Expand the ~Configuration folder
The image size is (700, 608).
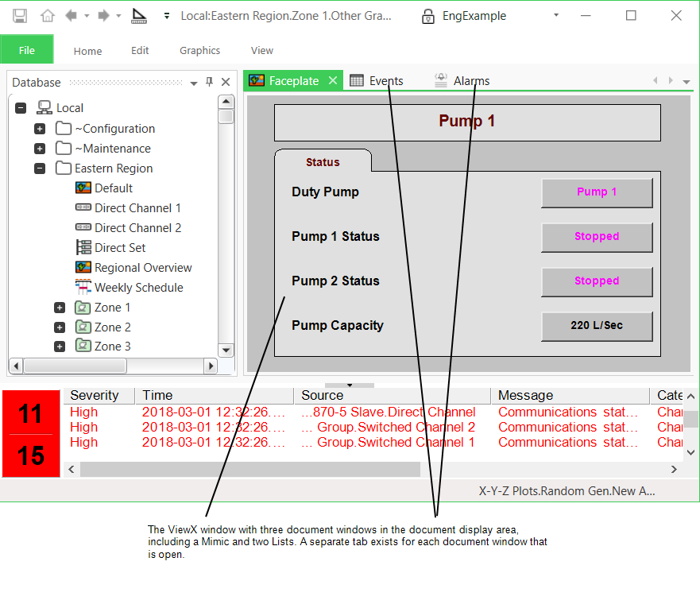click(x=40, y=128)
